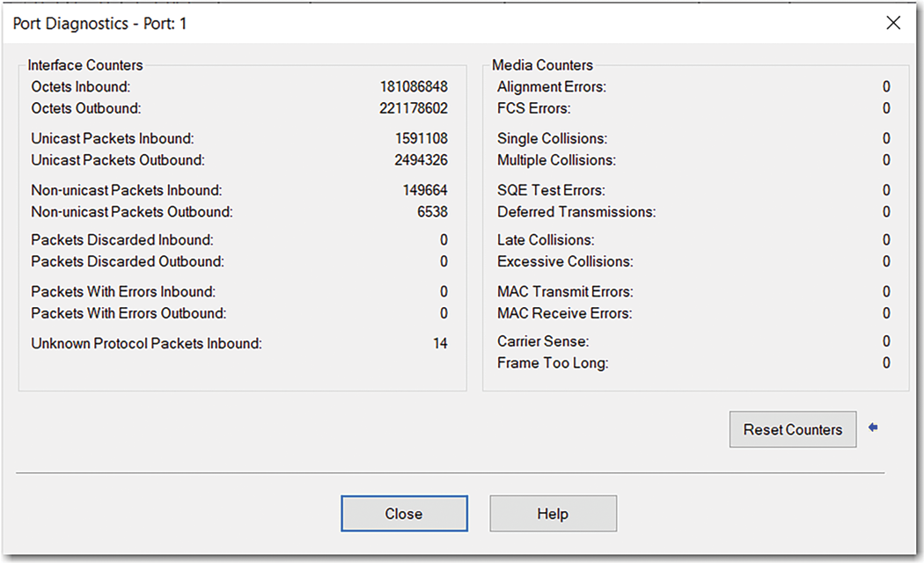The image size is (924, 563).
Task: Click the FCS Errors counter value
Action: 886,108
